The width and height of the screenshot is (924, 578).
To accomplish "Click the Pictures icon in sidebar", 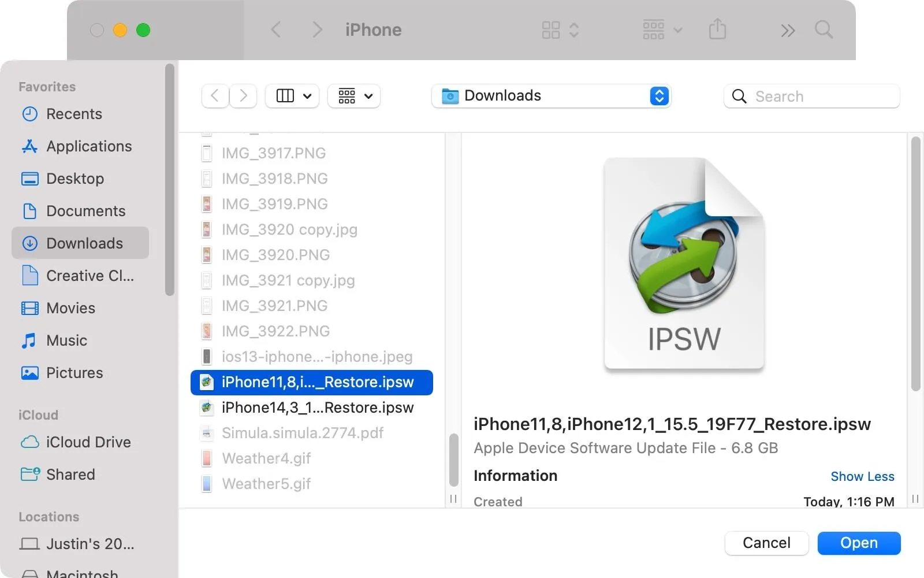I will pos(30,373).
